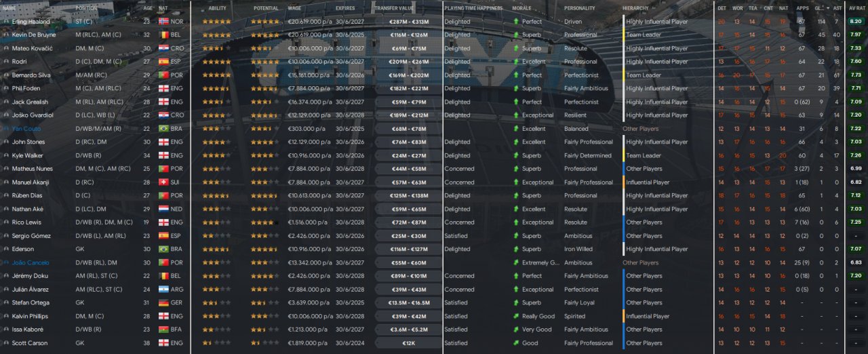Click the ability stars for Jack Grealish

click(216, 102)
